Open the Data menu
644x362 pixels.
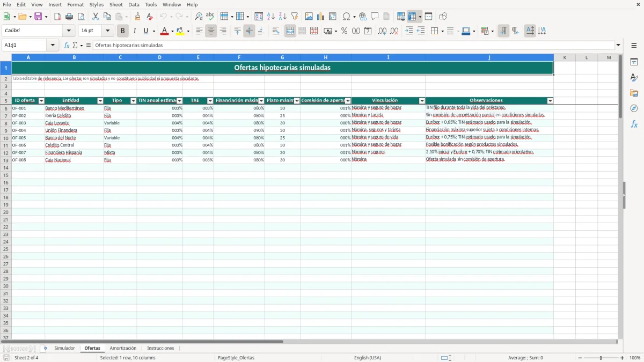coord(134,4)
